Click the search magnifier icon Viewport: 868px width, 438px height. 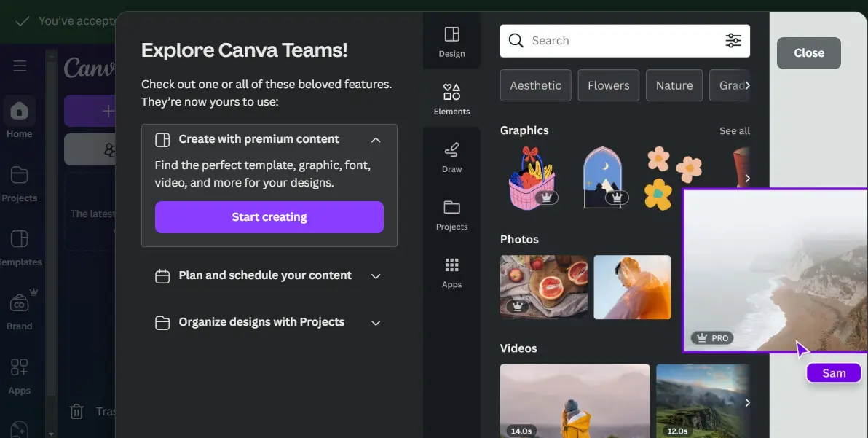click(516, 40)
